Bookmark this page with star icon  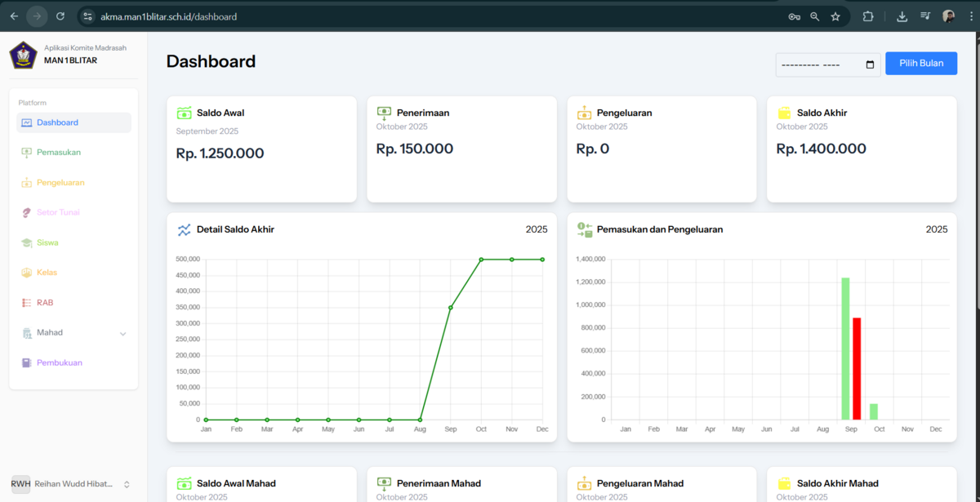835,16
